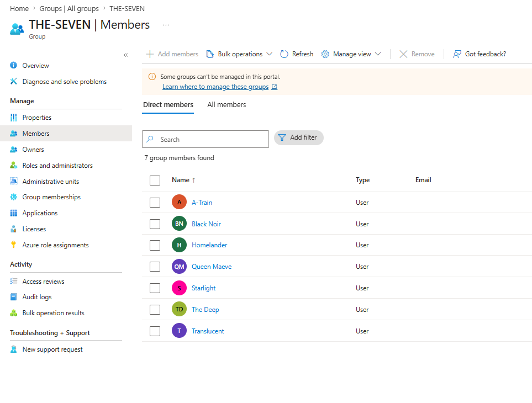This screenshot has height=403, width=532.
Task: Tick the select-all checkbox in table header
Action: click(x=155, y=181)
